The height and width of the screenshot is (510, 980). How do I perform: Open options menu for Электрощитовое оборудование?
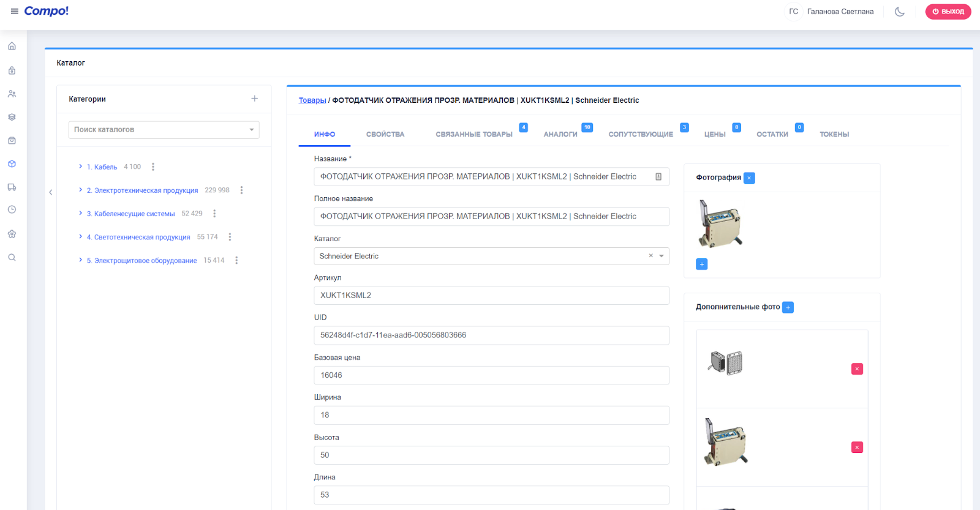pos(236,260)
